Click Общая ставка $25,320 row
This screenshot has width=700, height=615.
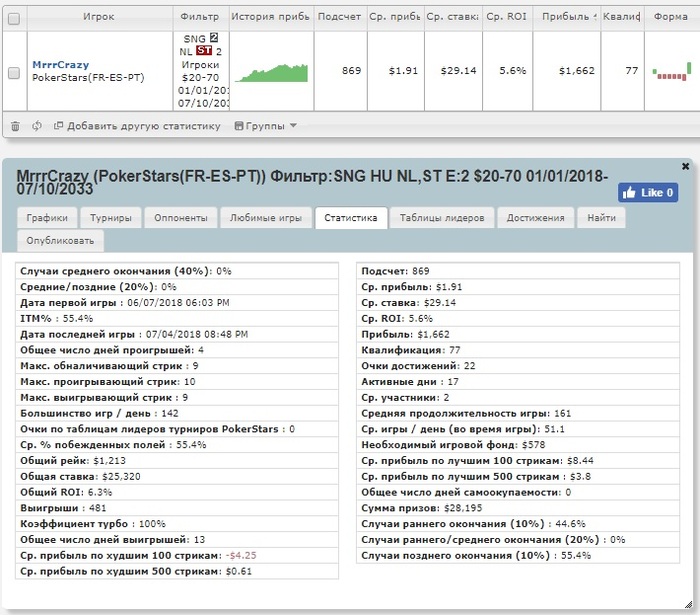click(177, 477)
